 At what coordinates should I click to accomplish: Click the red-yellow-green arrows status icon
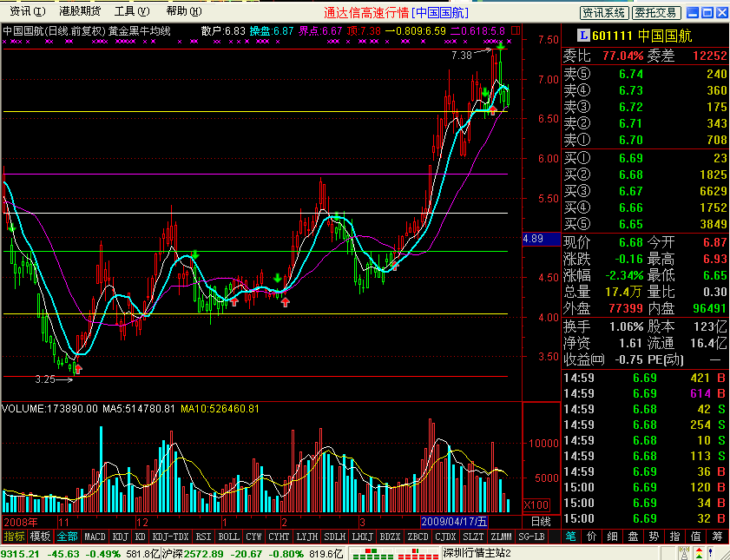[x=699, y=553]
